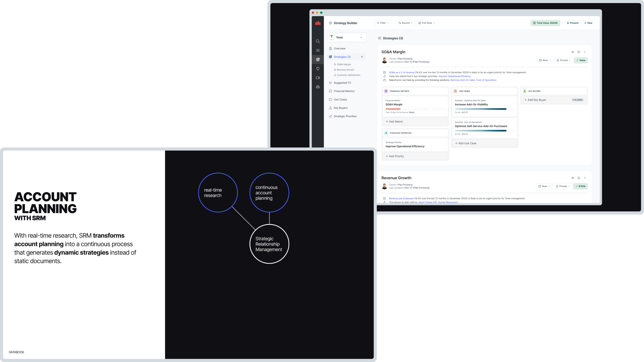Open the Improve Operational Efficiency priority card
Screen dimensions: 644x362
click(x=415, y=145)
